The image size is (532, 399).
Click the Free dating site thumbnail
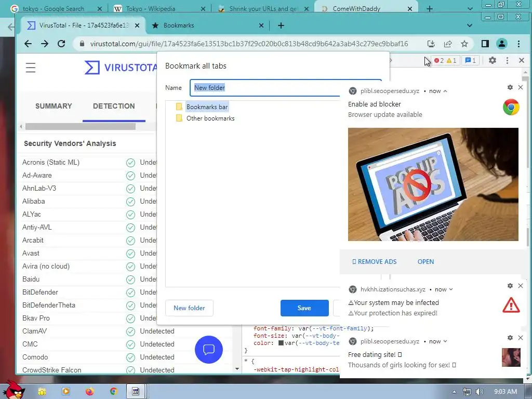511,357
